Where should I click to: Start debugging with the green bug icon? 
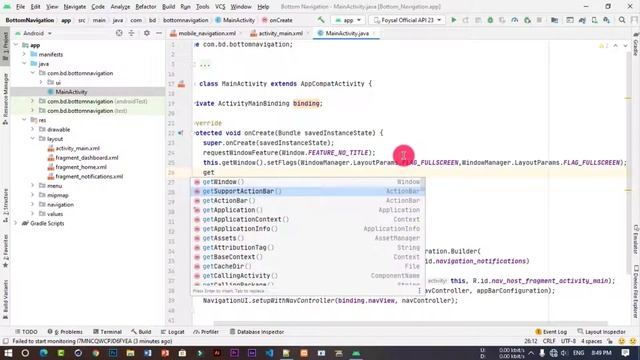pyautogui.click(x=490, y=20)
